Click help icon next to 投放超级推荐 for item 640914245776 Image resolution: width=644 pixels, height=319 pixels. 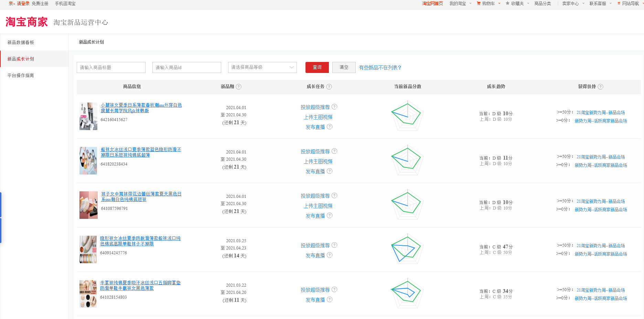(x=334, y=245)
